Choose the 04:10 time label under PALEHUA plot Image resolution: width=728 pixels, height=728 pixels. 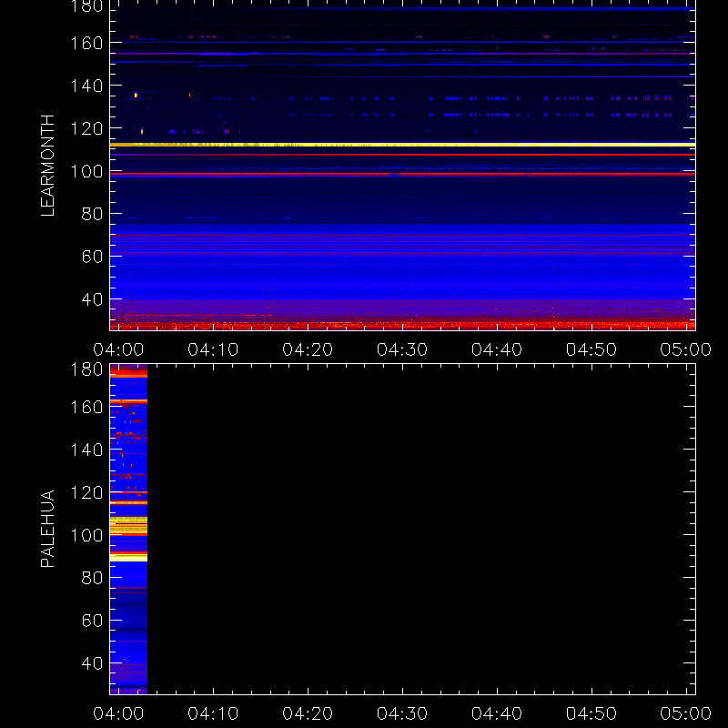[x=213, y=713]
